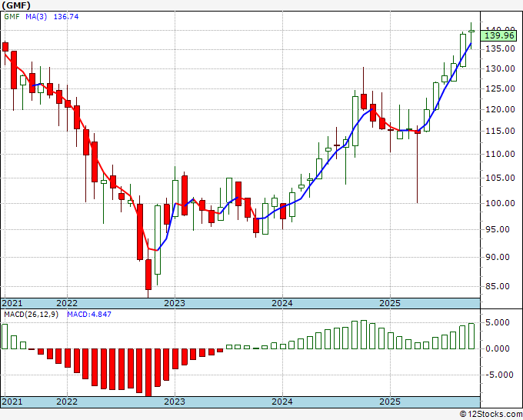Click the 110.00 price axis label
The width and height of the screenshot is (523, 420).
pyautogui.click(x=499, y=154)
